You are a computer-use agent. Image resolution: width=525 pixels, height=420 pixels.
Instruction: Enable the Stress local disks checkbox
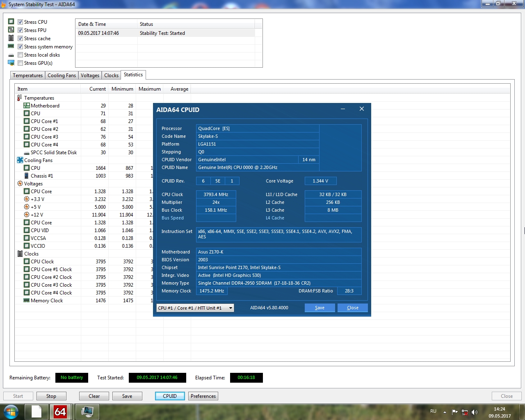tap(20, 55)
